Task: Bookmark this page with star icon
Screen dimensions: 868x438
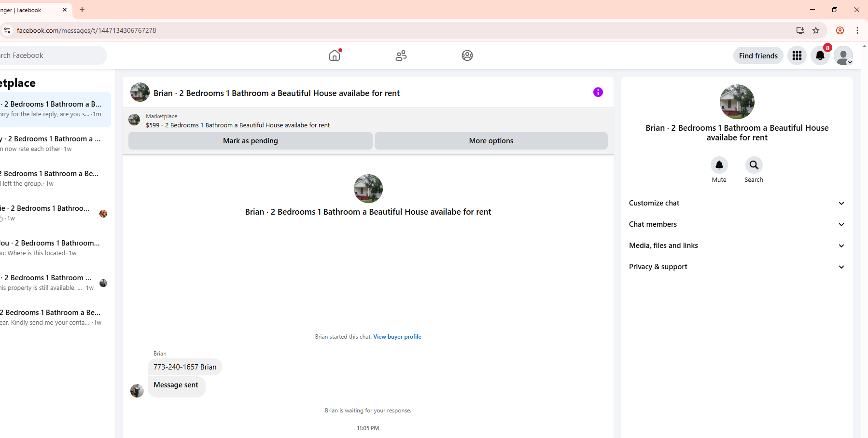Action: 816,30
